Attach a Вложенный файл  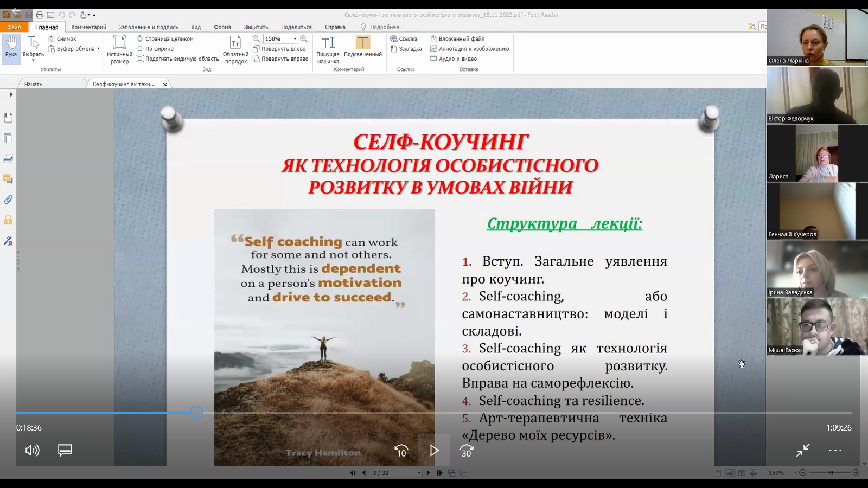pyautogui.click(x=457, y=39)
